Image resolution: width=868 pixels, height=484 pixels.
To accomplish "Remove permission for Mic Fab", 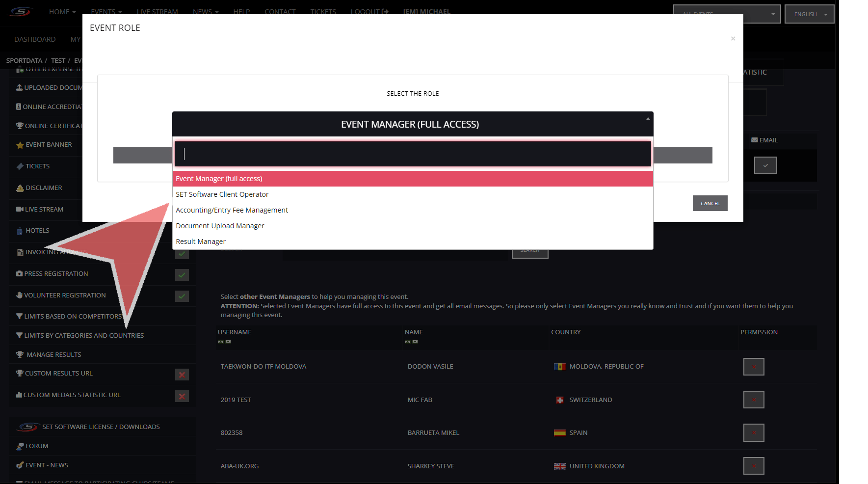I will pos(753,400).
